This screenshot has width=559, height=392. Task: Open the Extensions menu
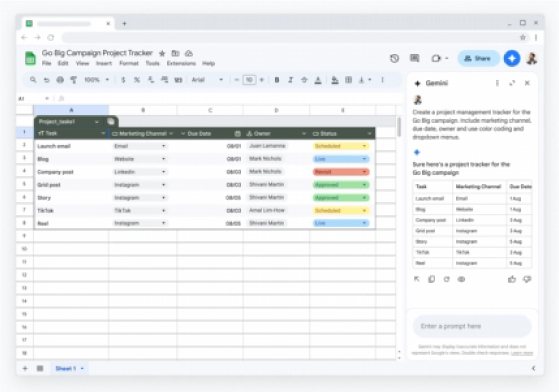click(181, 63)
